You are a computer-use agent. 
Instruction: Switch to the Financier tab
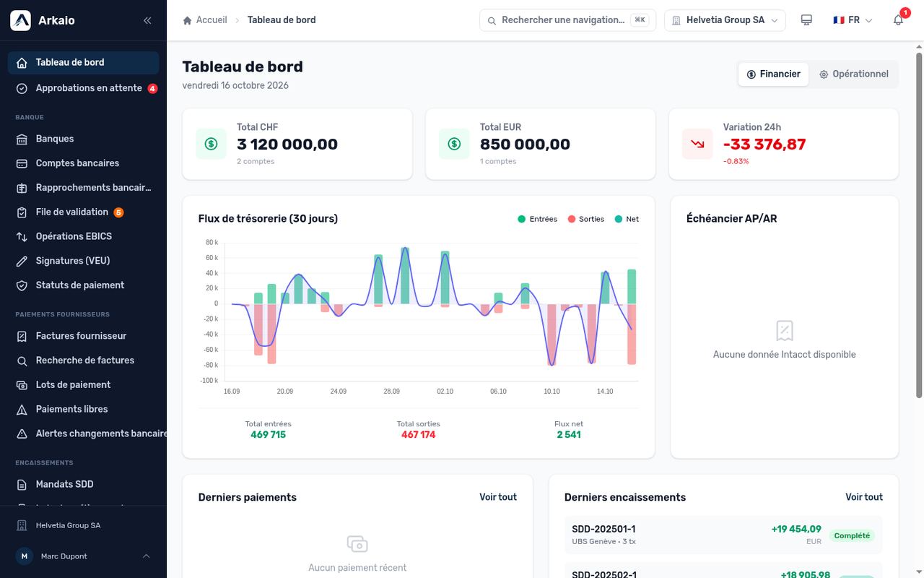tap(773, 74)
